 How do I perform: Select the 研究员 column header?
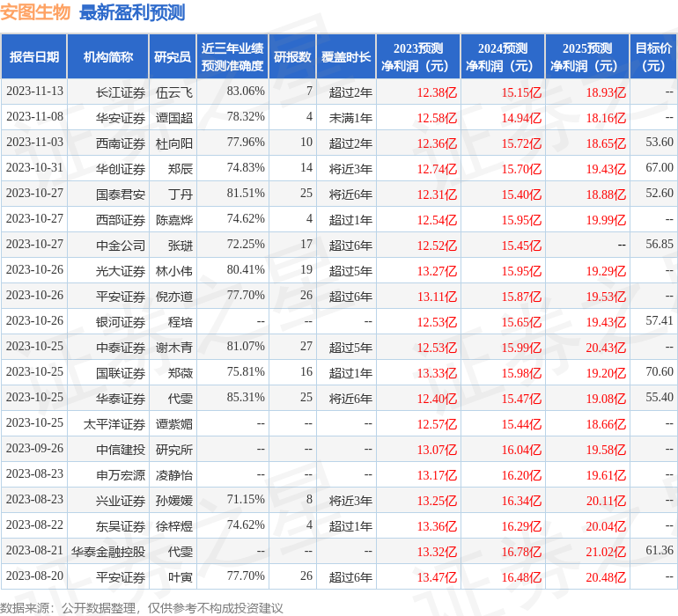coord(173,56)
